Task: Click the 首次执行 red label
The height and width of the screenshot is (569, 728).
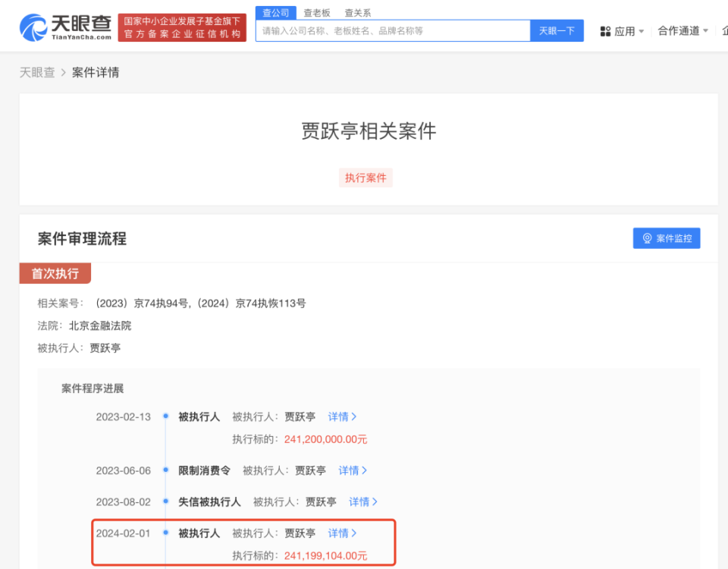Action: (55, 273)
